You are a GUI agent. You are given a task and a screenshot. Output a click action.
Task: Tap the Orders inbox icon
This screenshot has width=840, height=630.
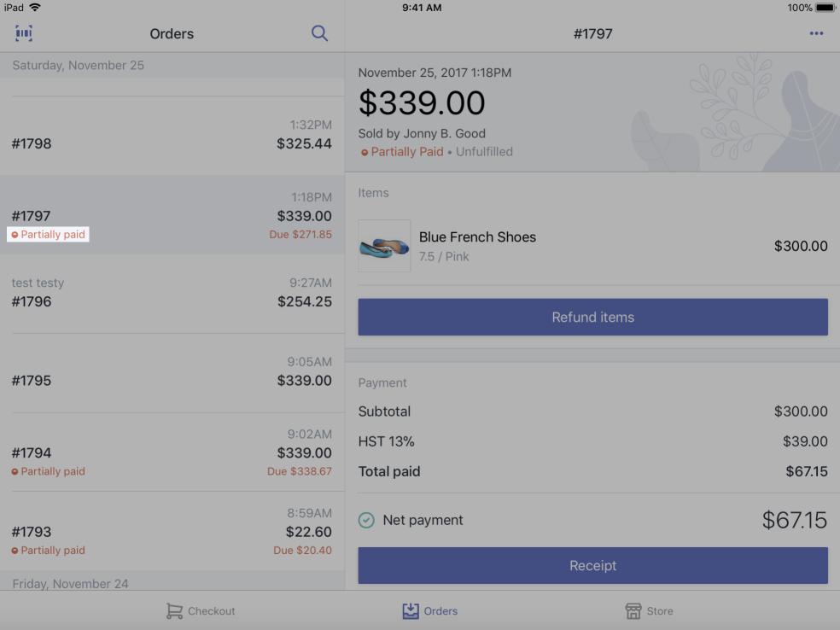(x=411, y=611)
